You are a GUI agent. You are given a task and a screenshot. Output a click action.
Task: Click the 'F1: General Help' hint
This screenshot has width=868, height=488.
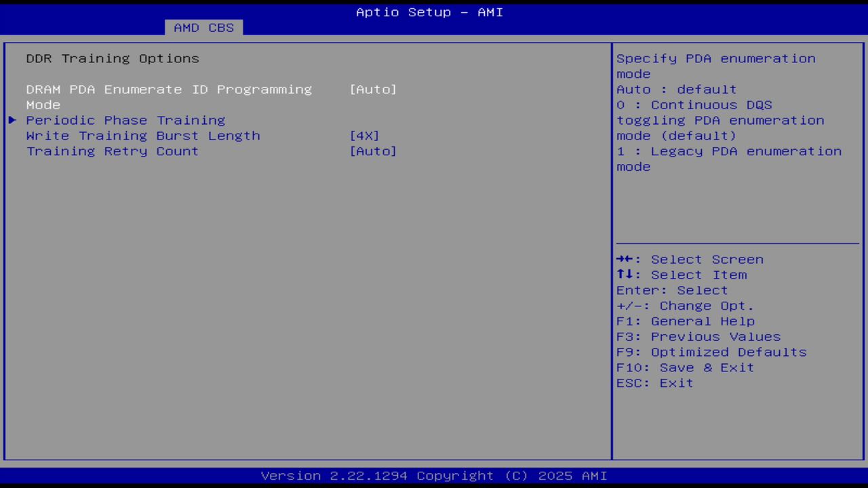[686, 321]
